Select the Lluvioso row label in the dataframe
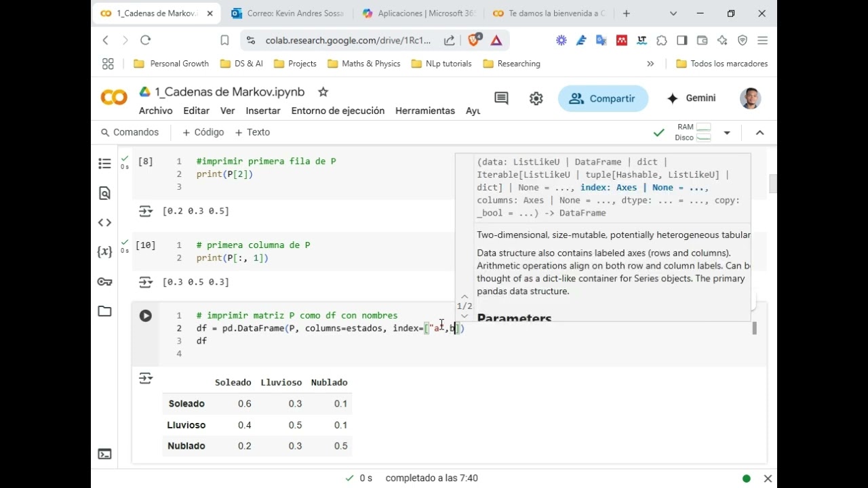This screenshot has height=488, width=868. coord(186,425)
